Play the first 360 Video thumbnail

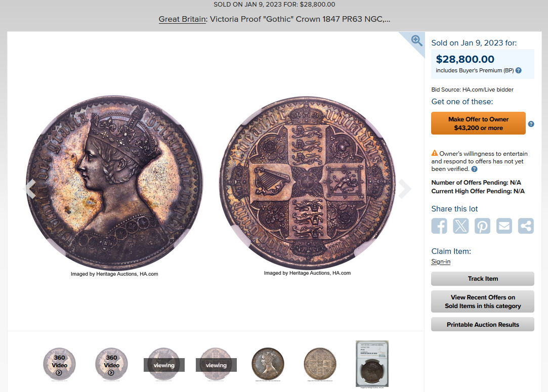coord(59,364)
